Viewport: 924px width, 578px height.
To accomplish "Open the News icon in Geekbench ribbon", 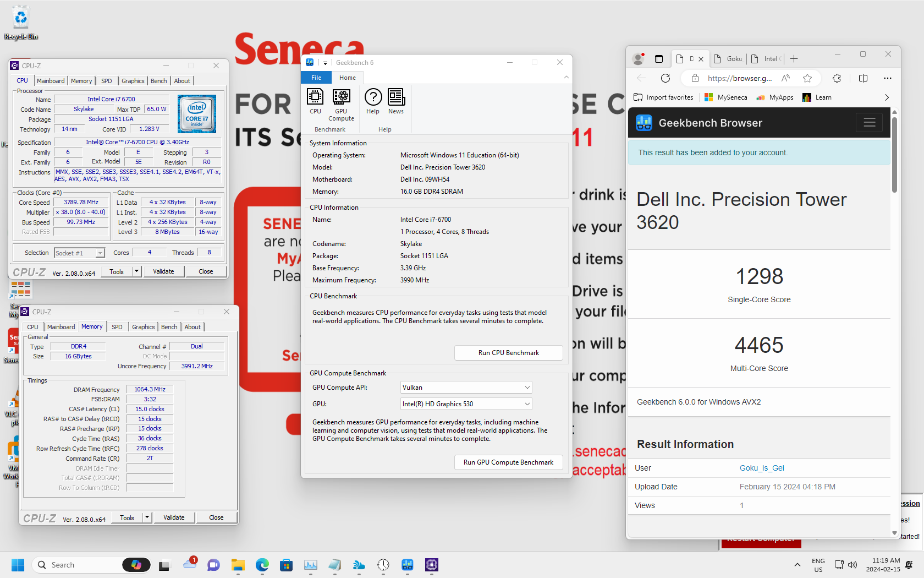I will (396, 101).
